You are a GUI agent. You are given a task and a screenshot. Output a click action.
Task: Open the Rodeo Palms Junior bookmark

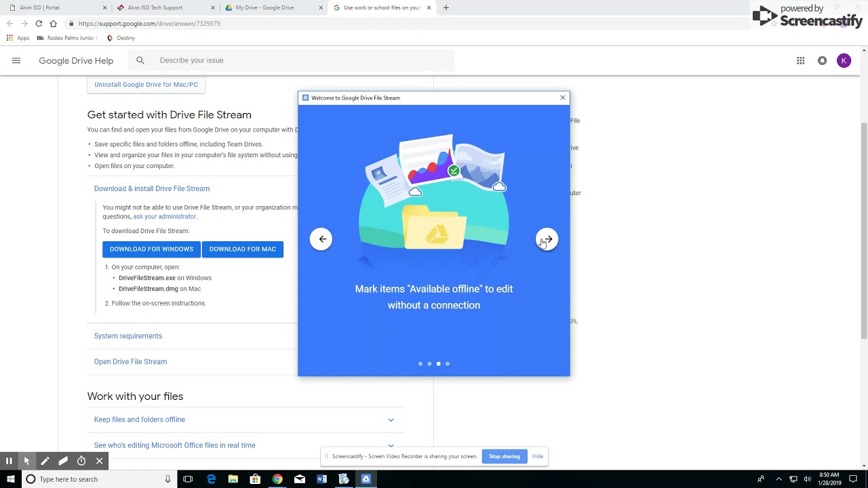tap(66, 38)
